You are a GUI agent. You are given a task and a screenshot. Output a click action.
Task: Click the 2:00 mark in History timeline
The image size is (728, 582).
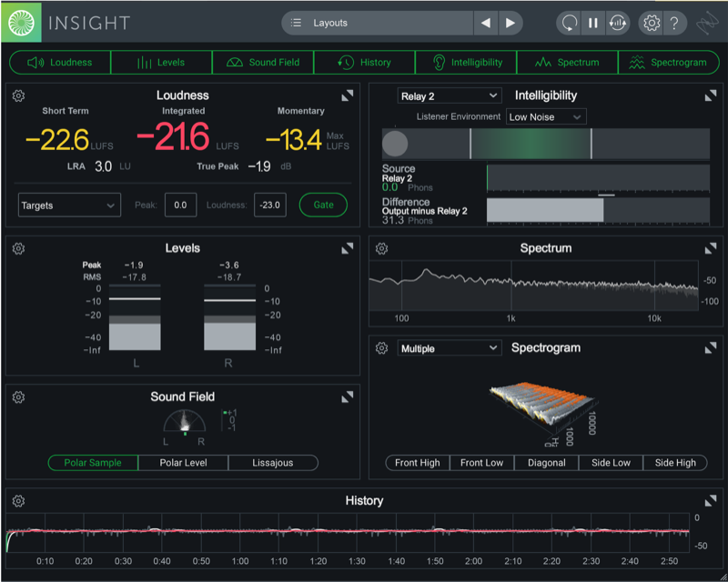[x=473, y=561]
